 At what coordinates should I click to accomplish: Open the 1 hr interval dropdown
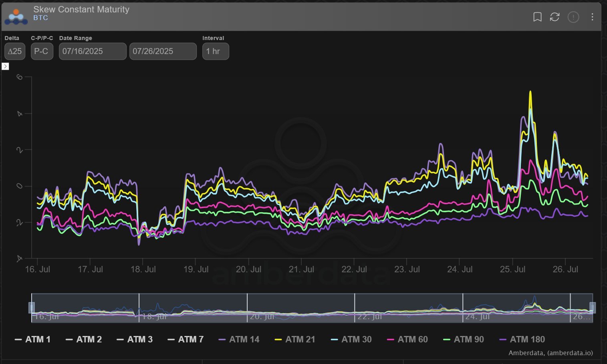pos(216,51)
